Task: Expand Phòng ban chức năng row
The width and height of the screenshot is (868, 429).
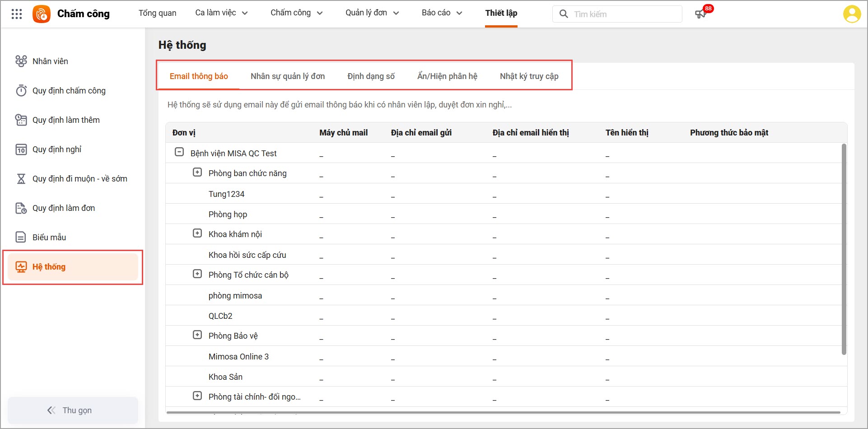Action: [x=197, y=173]
